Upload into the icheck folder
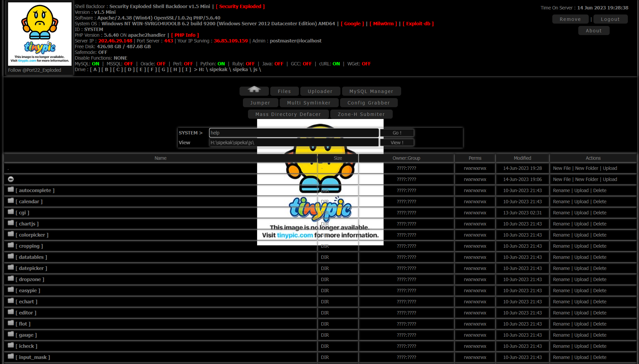 tap(582, 346)
